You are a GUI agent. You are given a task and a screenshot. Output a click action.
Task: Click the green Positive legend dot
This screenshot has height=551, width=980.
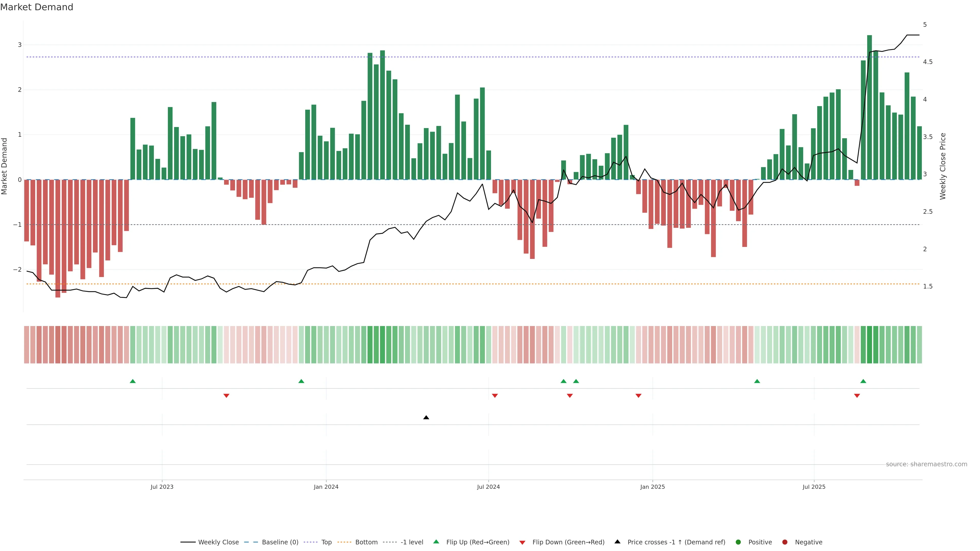pyautogui.click(x=738, y=542)
